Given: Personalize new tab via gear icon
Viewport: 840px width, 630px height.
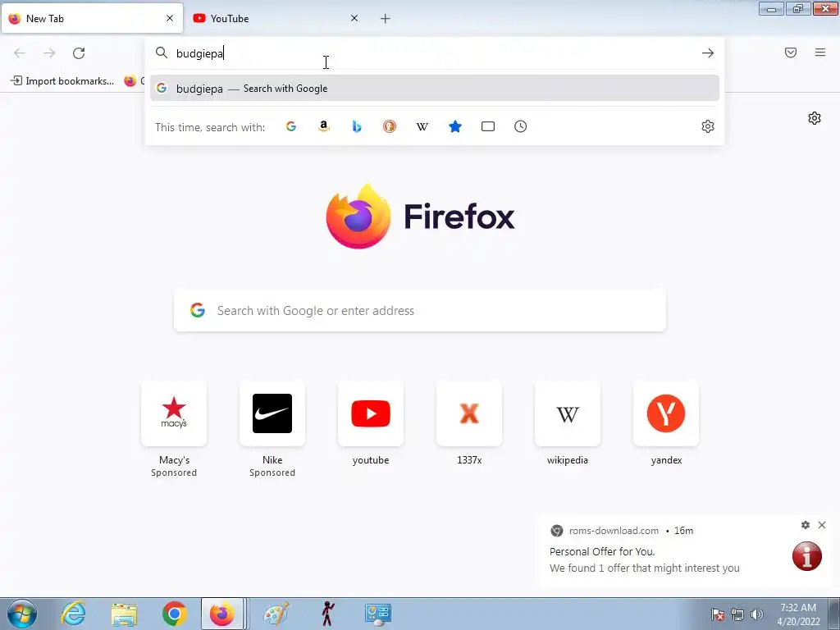Looking at the screenshot, I should tap(815, 118).
